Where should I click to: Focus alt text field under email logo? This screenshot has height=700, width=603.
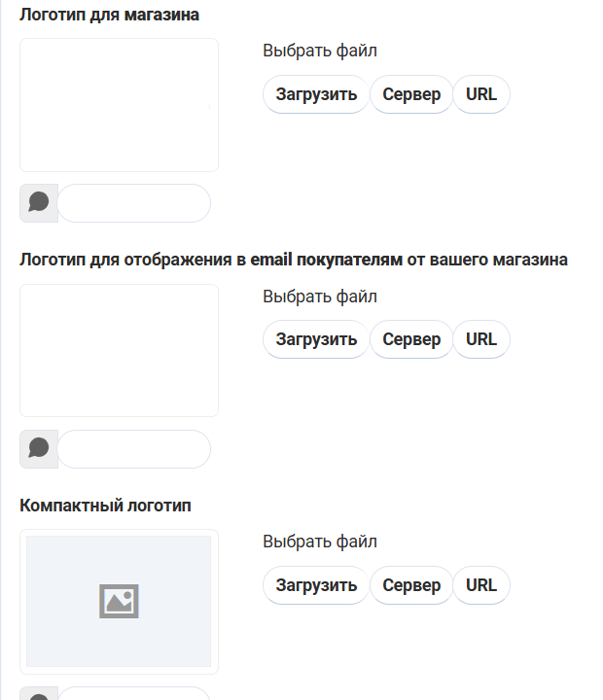[x=134, y=448]
